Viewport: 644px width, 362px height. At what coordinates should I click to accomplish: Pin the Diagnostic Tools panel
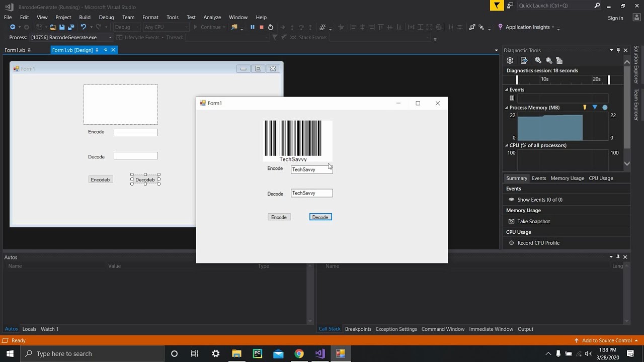click(618, 50)
